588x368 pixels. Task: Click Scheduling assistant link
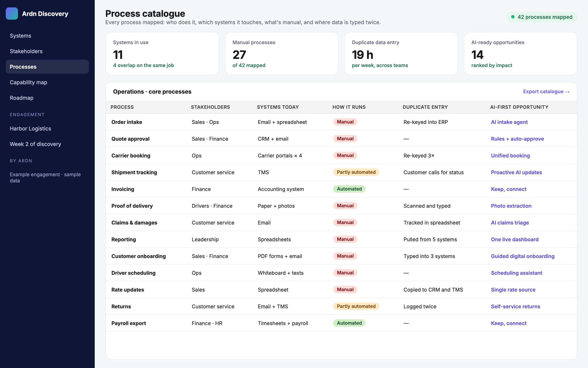click(x=517, y=273)
